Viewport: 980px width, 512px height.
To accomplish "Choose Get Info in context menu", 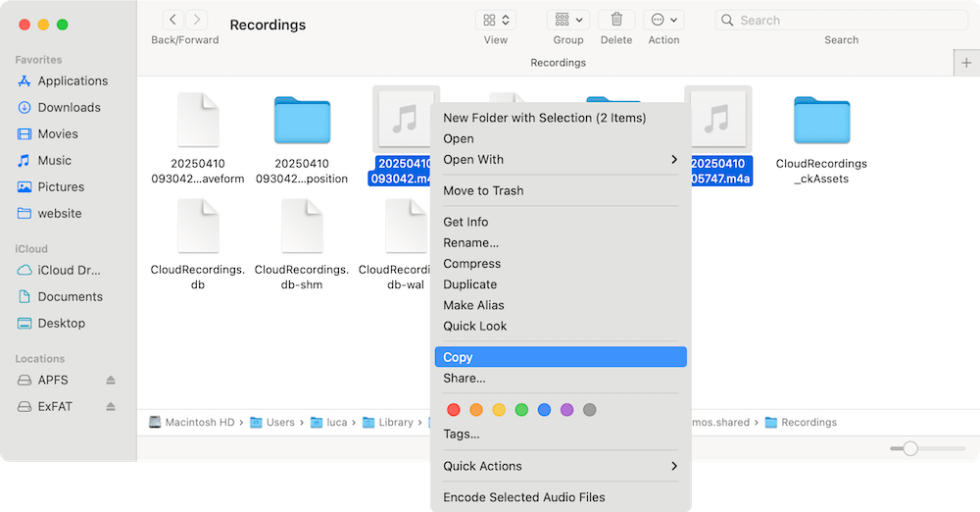I will click(561, 222).
